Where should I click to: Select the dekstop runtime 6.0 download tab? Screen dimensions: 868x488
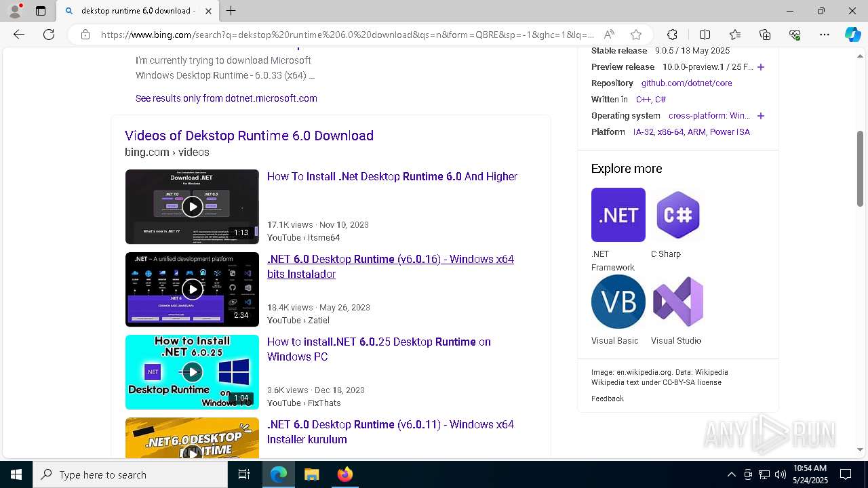pos(137,11)
